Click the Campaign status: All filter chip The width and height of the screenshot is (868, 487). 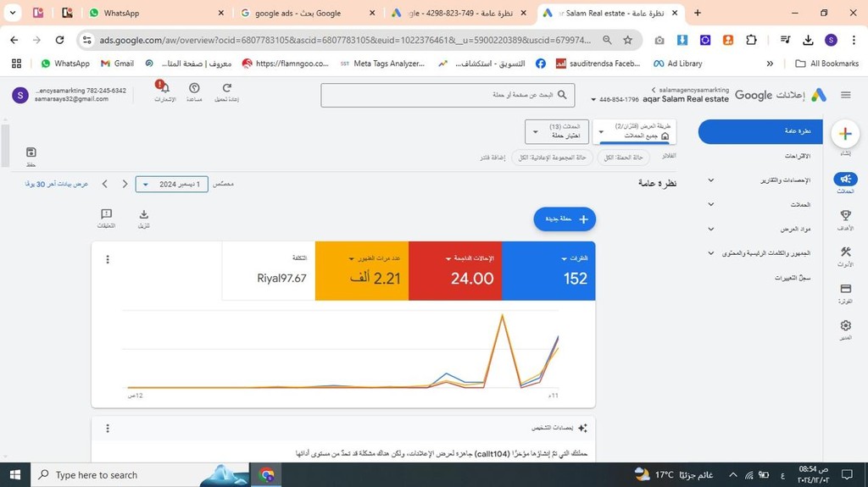(x=623, y=158)
